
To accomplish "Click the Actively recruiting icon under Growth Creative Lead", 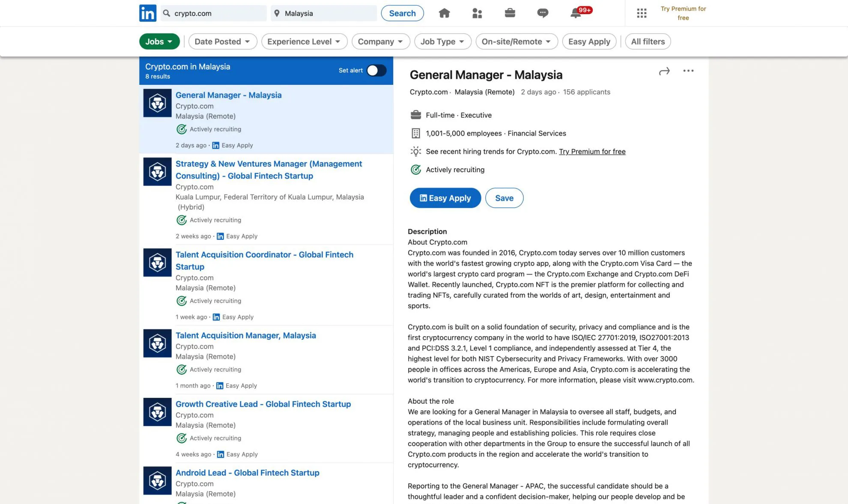I will (182, 438).
